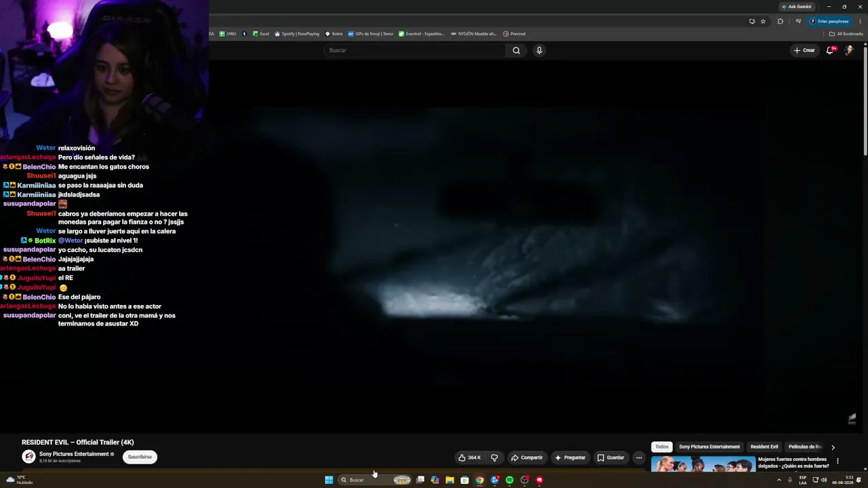Select the Todos filter chip
This screenshot has height=488, width=868.
pos(662,447)
